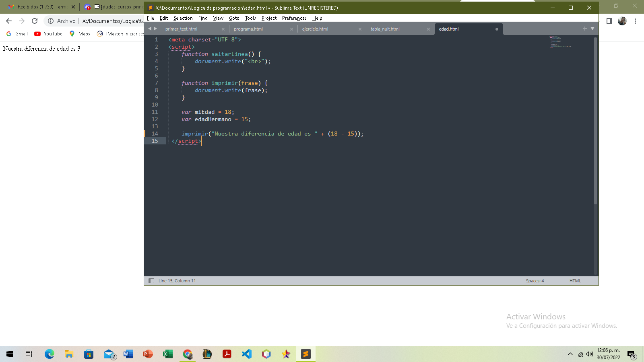This screenshot has width=644, height=362.
Task: Open YouTube bookmark
Action: tap(48, 34)
